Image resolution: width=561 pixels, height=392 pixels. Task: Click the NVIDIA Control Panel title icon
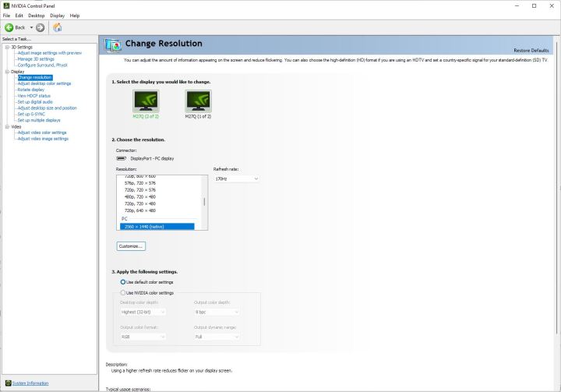pyautogui.click(x=6, y=5)
